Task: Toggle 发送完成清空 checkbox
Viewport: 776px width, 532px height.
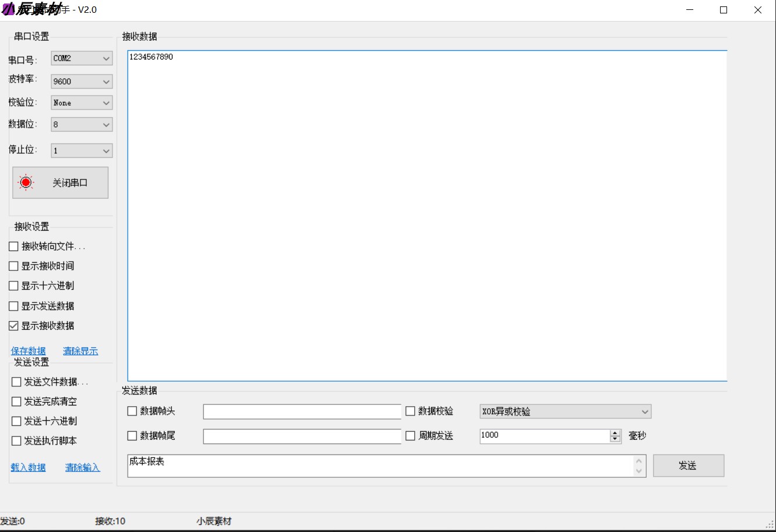Action: coord(16,401)
